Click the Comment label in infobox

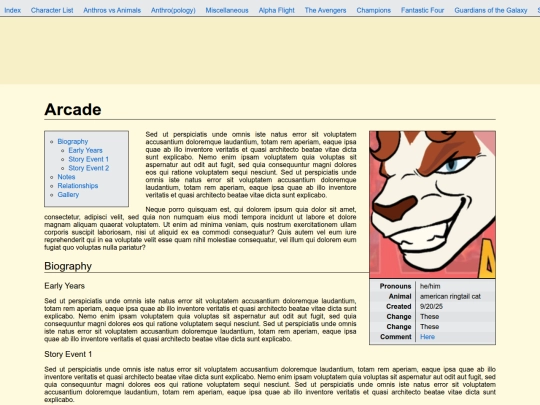tap(396, 337)
